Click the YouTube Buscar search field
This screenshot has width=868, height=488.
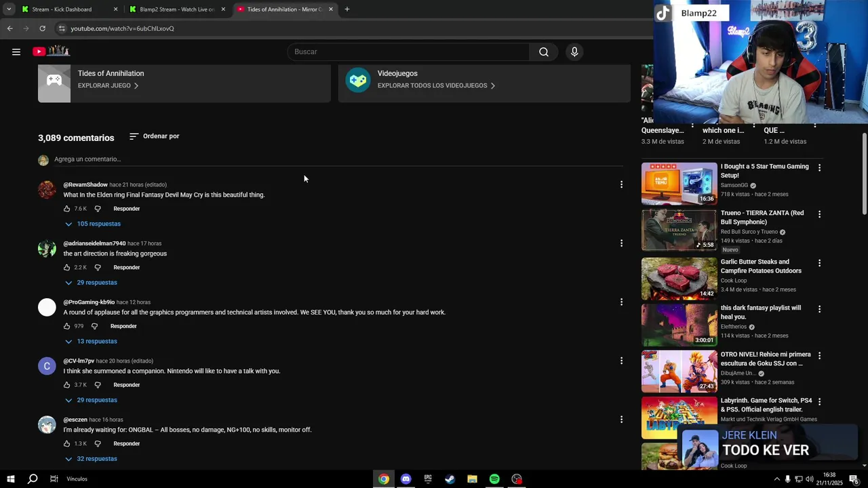409,52
